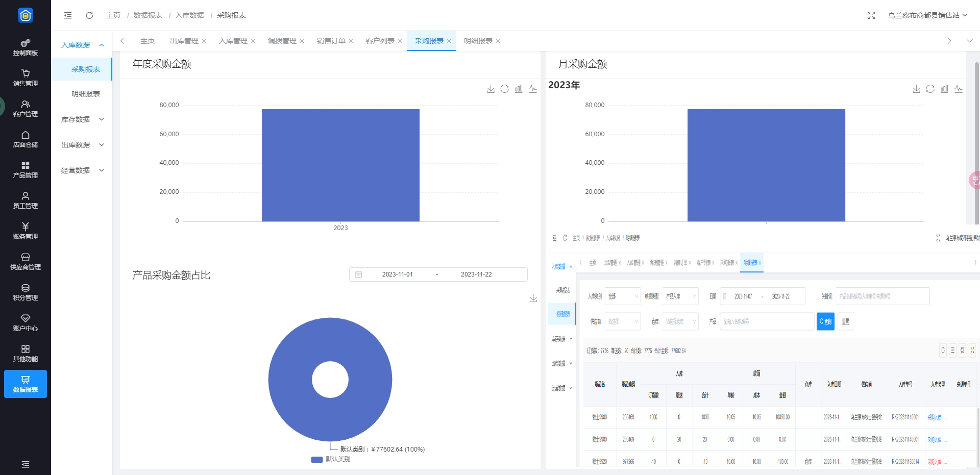Open 明细报表 in the side submenu

pyautogui.click(x=85, y=94)
